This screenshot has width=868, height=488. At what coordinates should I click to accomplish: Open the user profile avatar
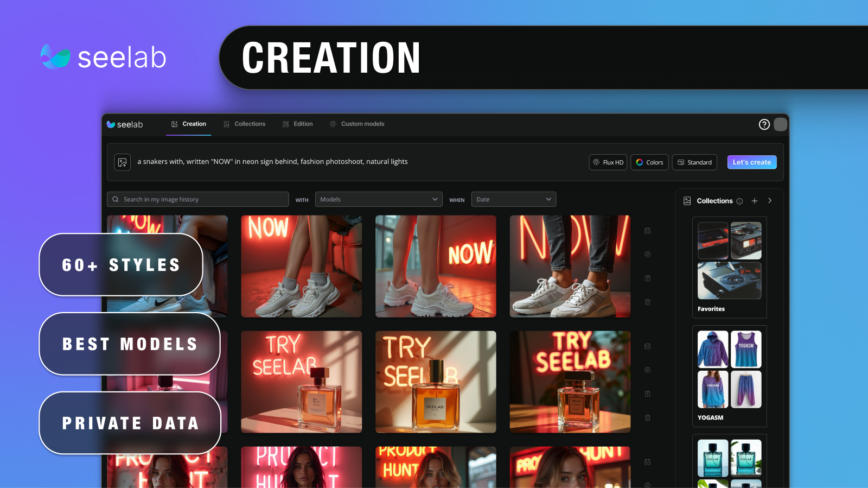coord(780,124)
